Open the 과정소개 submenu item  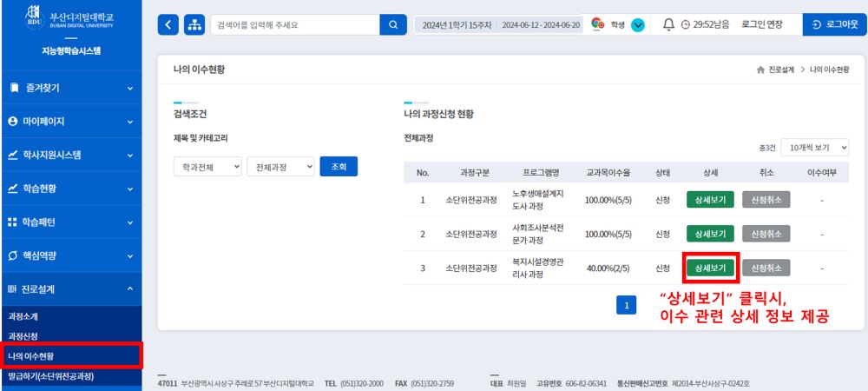tap(23, 317)
